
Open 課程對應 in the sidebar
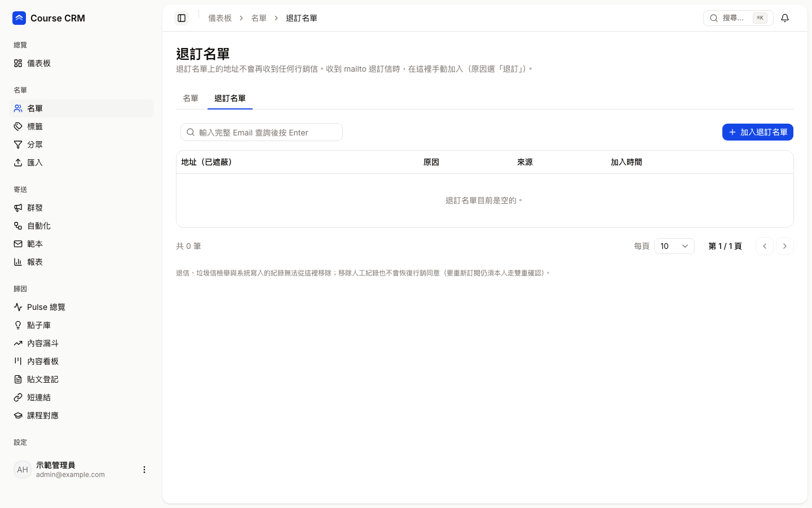click(x=81, y=415)
